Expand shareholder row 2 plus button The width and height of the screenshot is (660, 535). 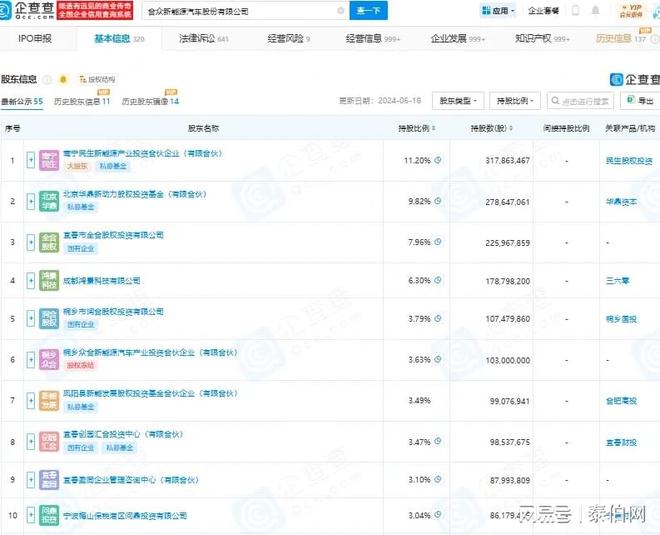coord(31,201)
